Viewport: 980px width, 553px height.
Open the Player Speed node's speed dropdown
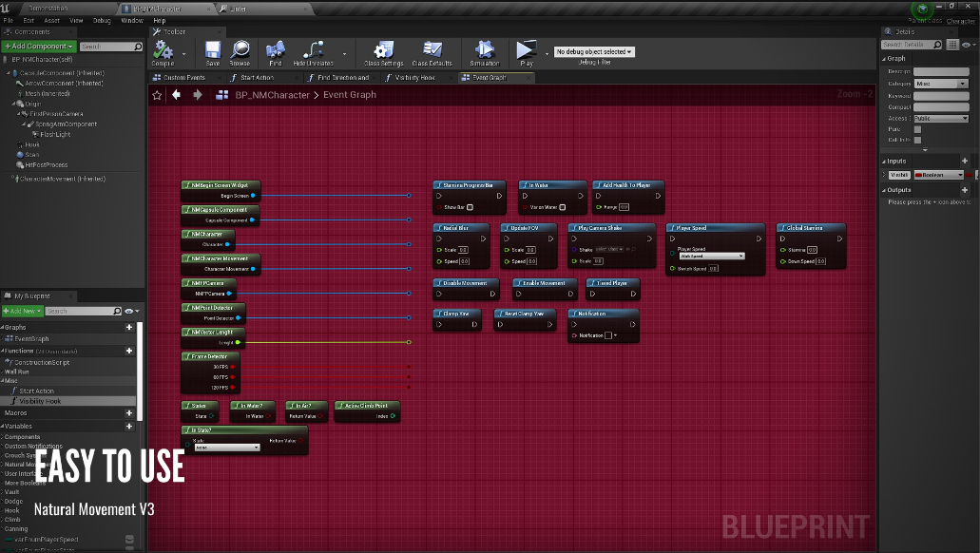pyautogui.click(x=712, y=257)
